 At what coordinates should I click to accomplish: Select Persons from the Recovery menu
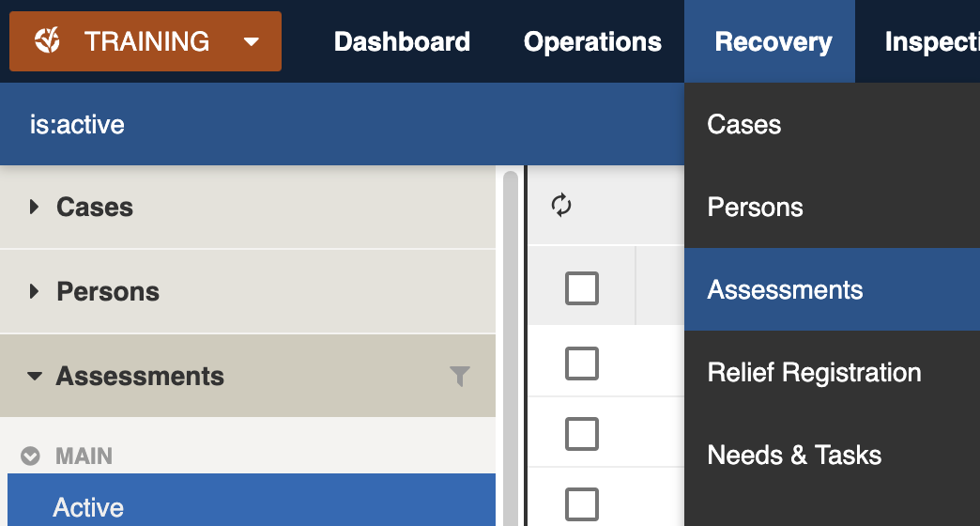pos(756,207)
